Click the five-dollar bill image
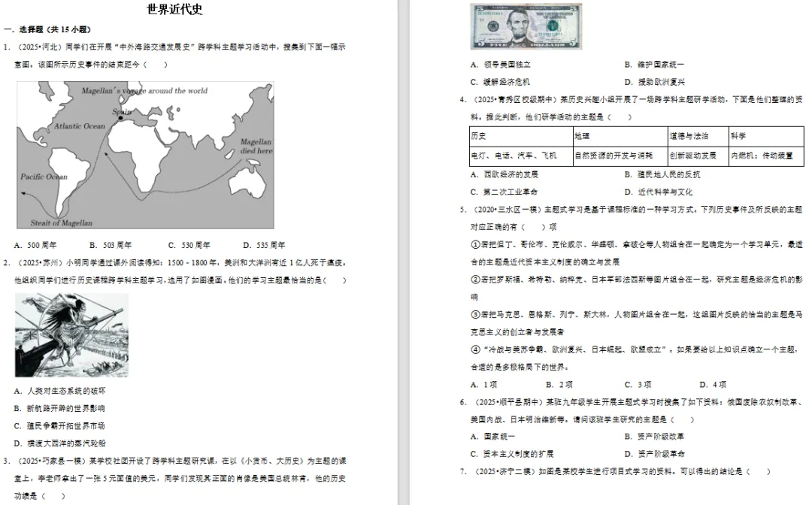The height and width of the screenshot is (505, 812). 526,26
